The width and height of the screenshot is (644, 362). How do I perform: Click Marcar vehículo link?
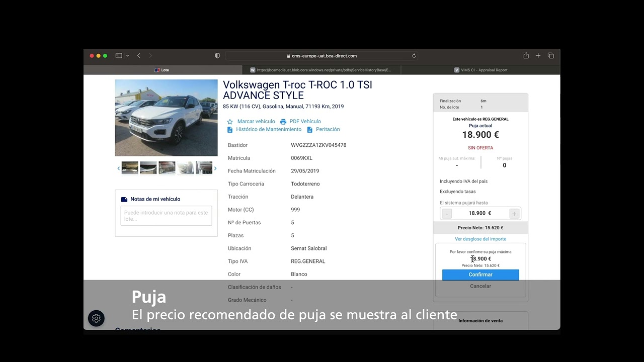(x=256, y=121)
